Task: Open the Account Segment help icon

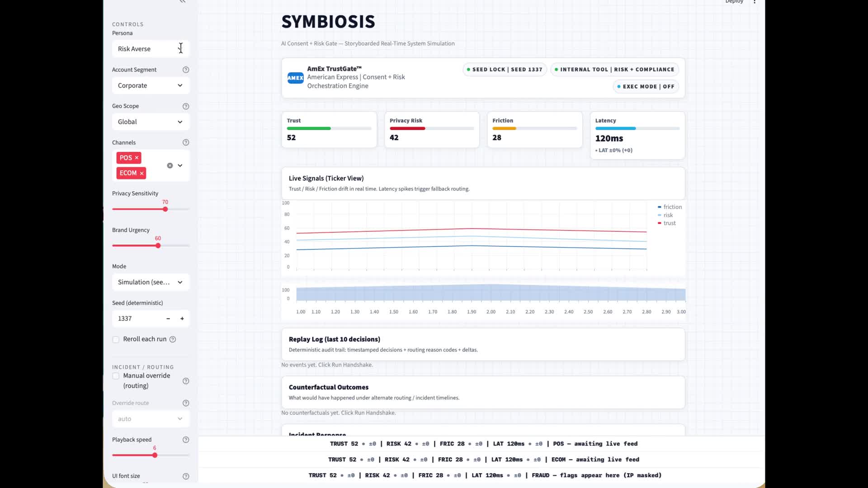Action: [x=186, y=70]
